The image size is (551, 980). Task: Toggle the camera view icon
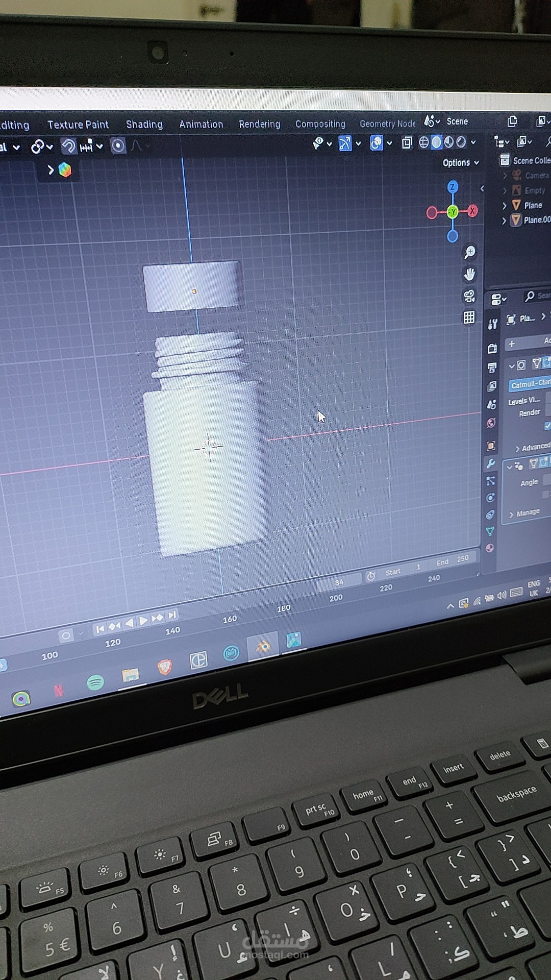pyautogui.click(x=469, y=296)
